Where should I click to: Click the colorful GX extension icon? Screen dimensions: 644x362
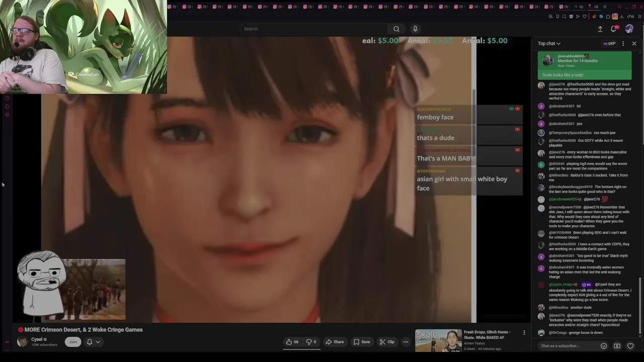[x=615, y=17]
